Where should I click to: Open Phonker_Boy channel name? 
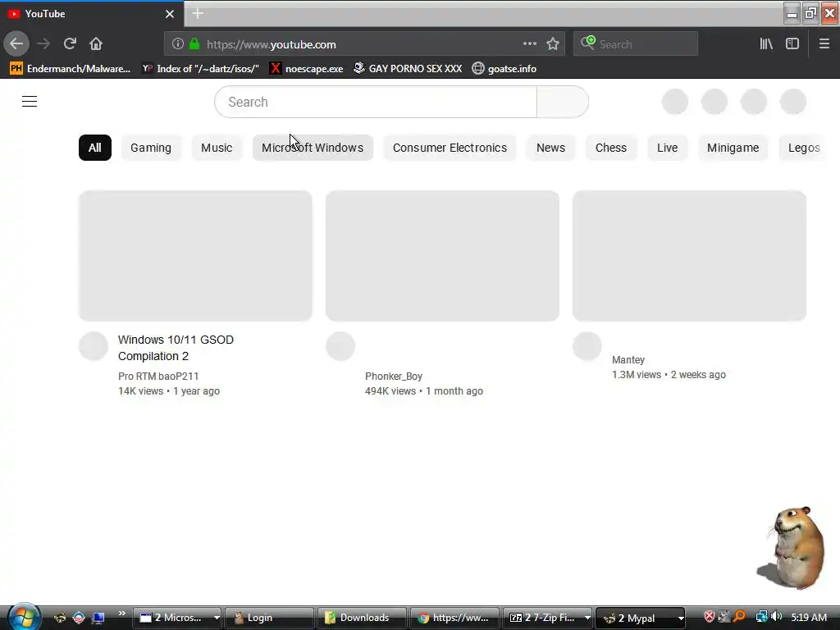[x=394, y=376]
